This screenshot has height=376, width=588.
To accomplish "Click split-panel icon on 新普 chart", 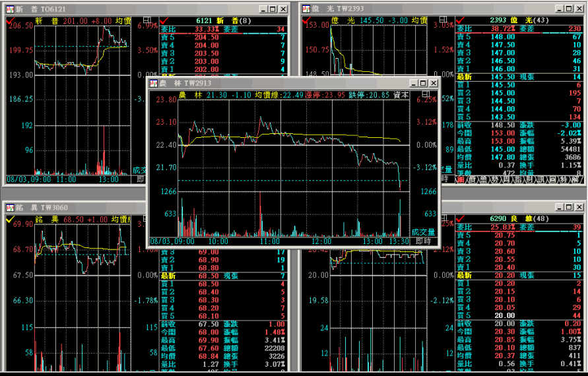I will point(147,20).
